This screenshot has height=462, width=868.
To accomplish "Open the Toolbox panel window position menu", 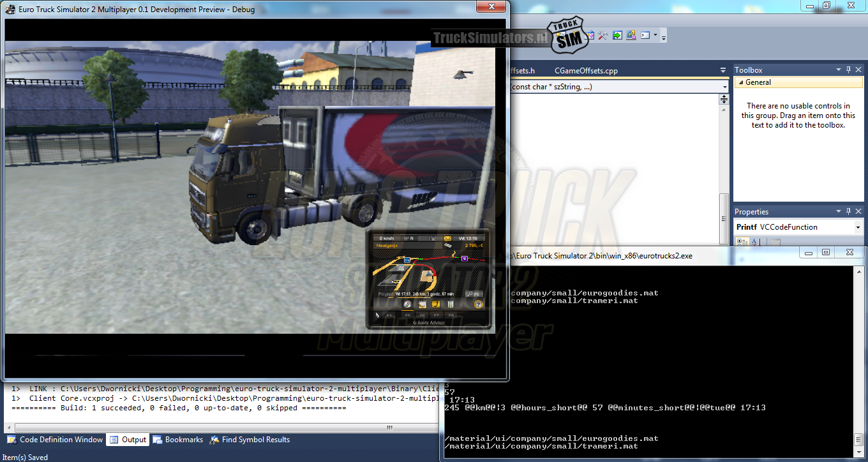I will point(839,70).
